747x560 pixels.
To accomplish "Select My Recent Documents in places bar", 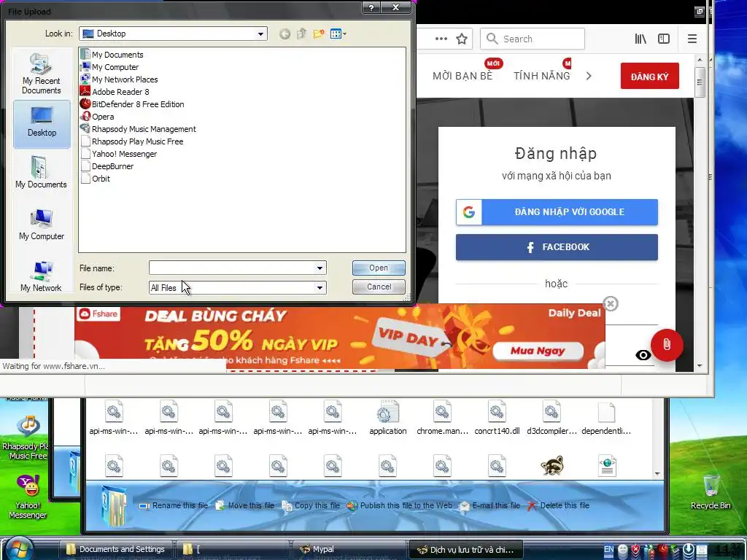I will coord(42,74).
